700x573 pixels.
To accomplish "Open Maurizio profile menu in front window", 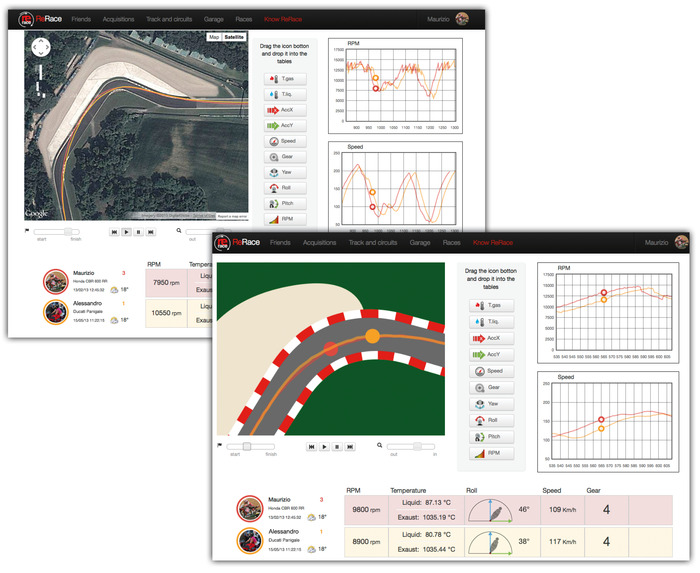I will coord(667,242).
